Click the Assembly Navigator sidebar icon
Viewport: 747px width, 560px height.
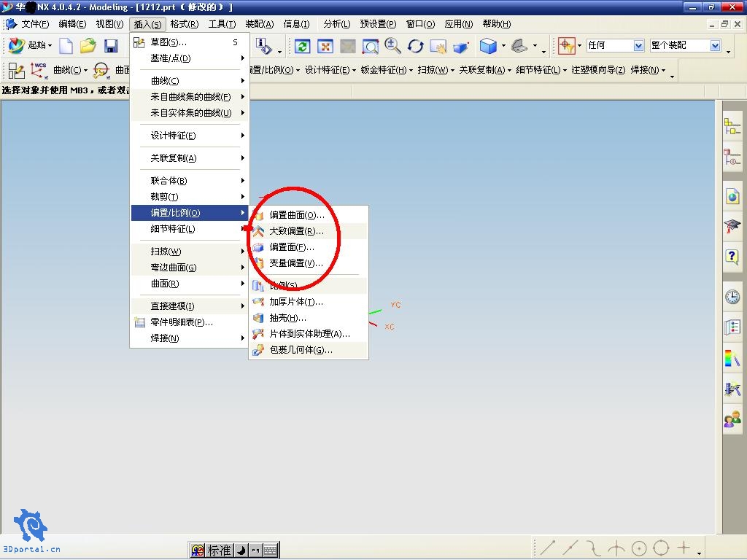732,126
